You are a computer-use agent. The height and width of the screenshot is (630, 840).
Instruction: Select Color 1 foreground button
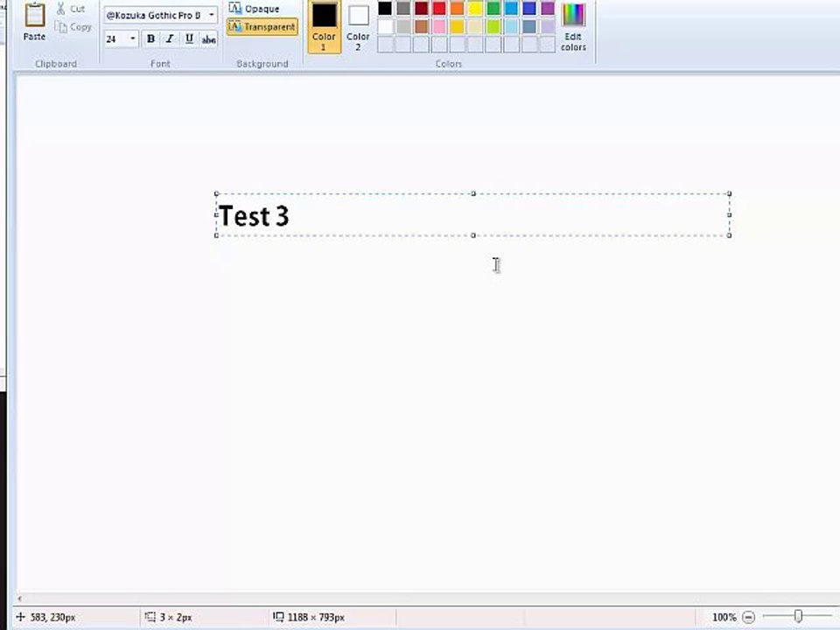tap(324, 27)
